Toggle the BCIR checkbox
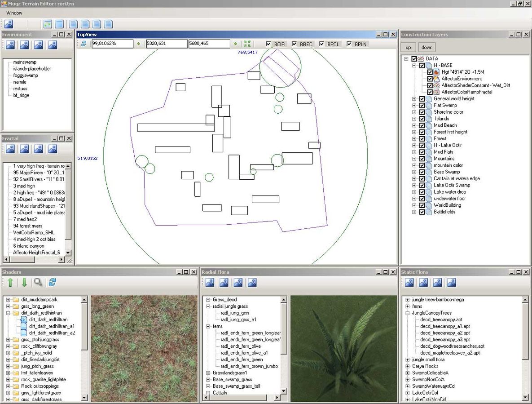The width and height of the screenshot is (532, 404). 269,44
